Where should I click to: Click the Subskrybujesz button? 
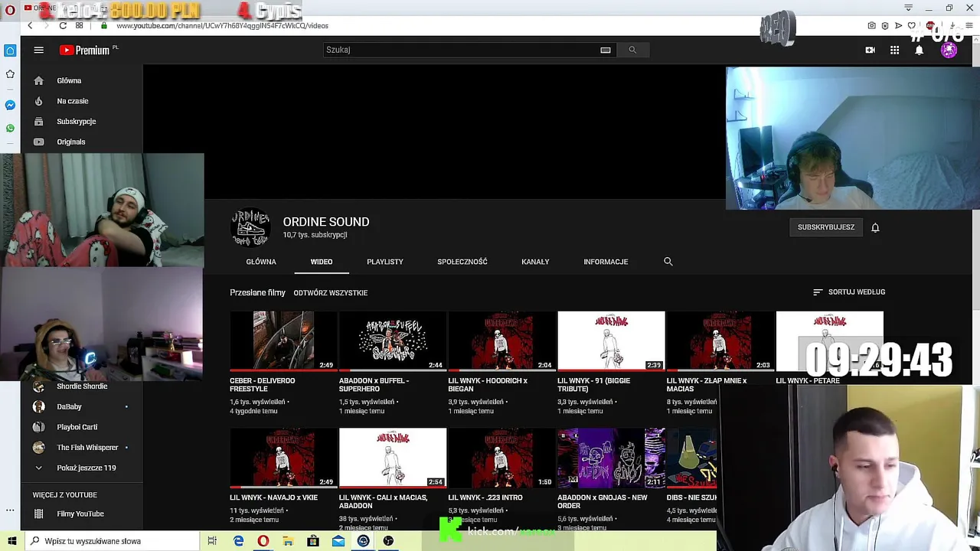tap(826, 227)
